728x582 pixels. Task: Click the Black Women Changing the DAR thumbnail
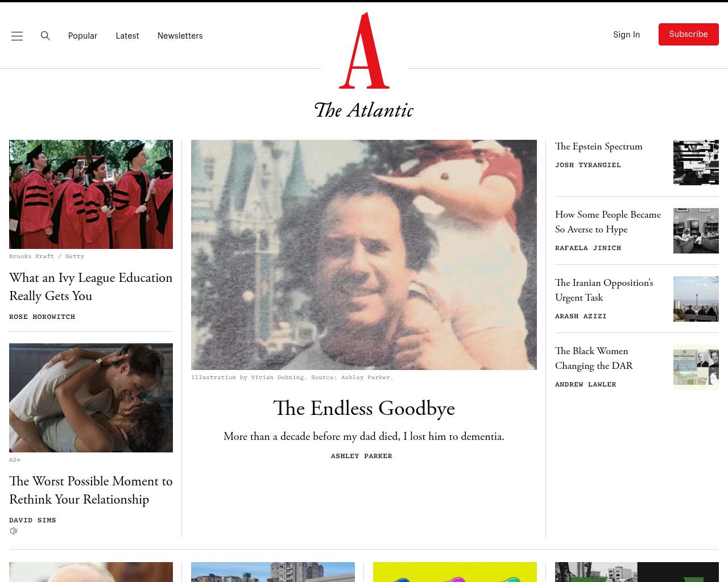tap(696, 367)
